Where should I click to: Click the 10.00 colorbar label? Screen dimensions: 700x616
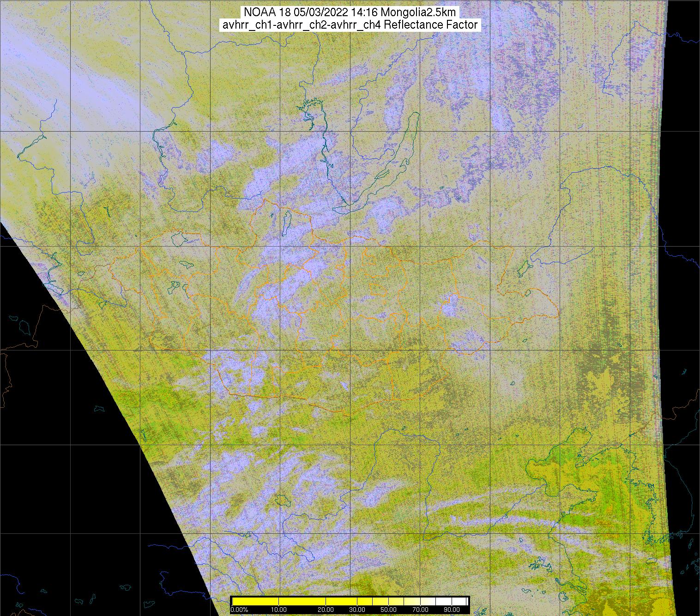click(279, 610)
